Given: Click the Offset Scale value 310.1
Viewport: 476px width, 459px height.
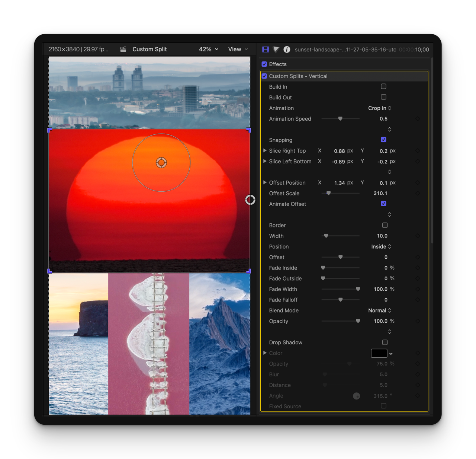Looking at the screenshot, I should (x=380, y=193).
